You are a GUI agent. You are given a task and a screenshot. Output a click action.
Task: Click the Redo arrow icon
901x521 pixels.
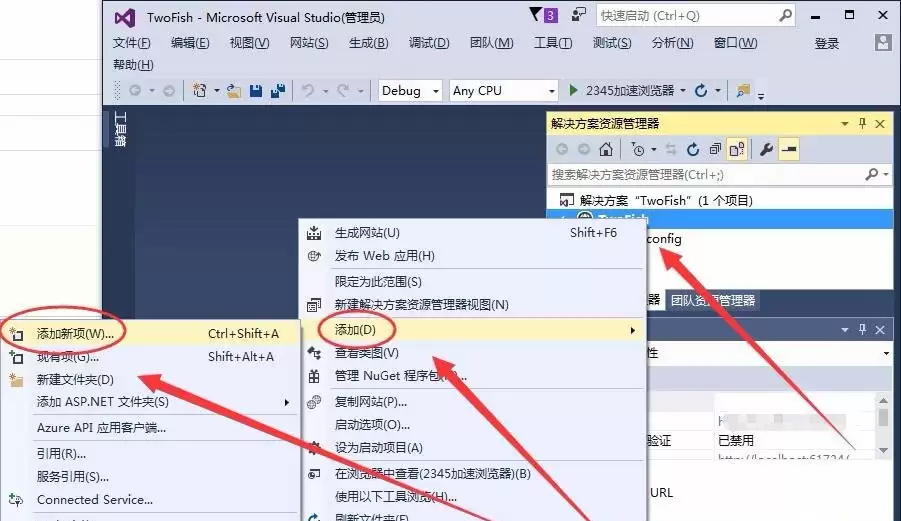[x=343, y=91]
